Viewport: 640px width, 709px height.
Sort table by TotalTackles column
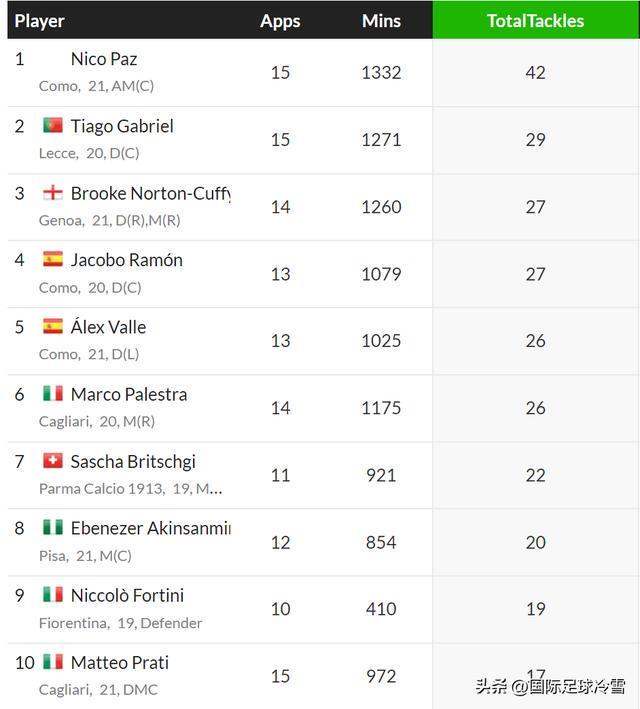point(535,20)
